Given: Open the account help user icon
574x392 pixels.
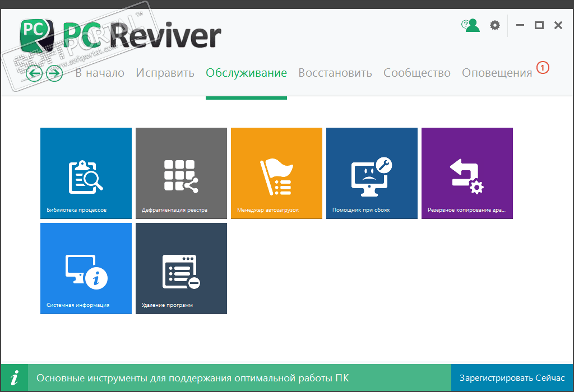Looking at the screenshot, I should [x=470, y=26].
